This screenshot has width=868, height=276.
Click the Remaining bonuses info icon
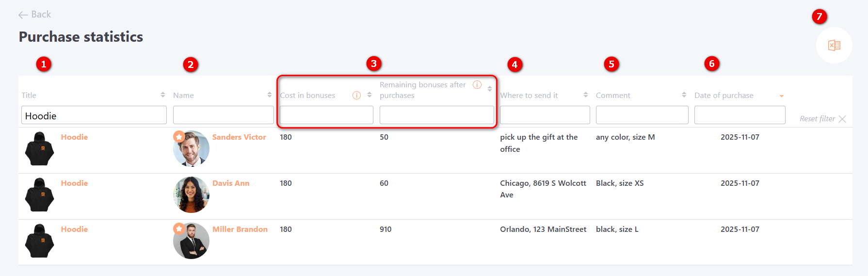[477, 85]
